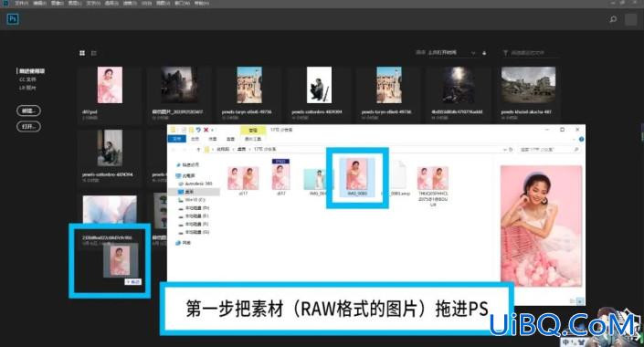Click the Photoshop search magnifier icon

click(613, 19)
